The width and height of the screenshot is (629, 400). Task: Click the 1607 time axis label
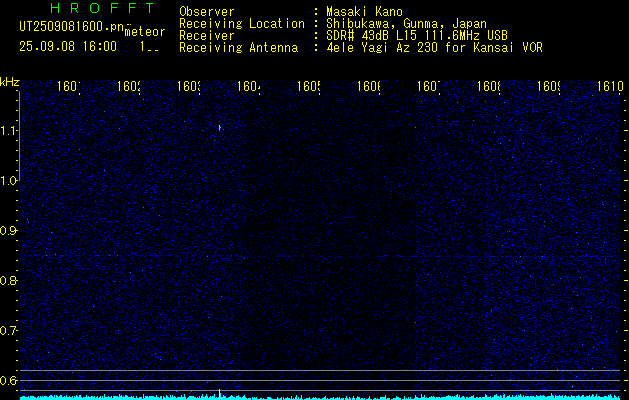[x=429, y=86]
